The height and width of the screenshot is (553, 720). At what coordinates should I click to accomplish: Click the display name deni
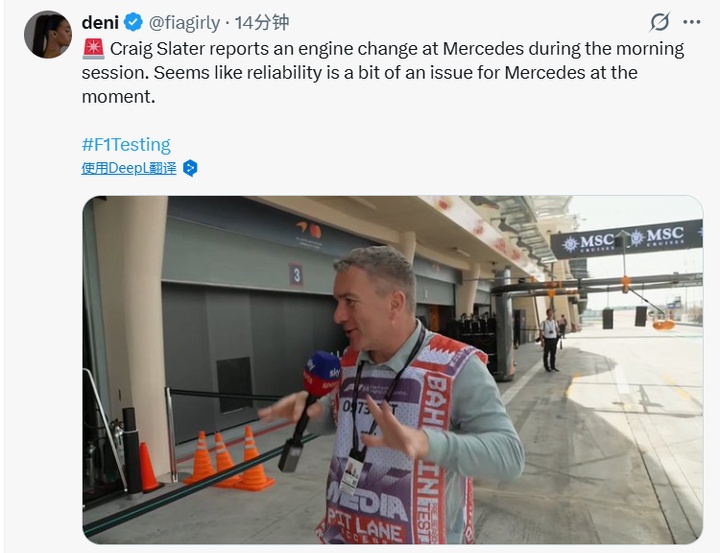pos(100,23)
